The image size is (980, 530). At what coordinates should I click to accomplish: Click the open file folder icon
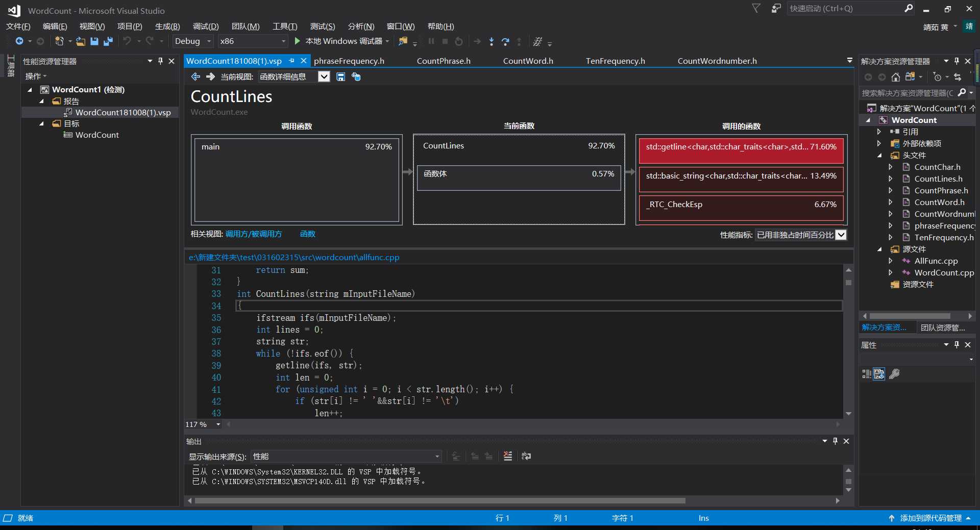81,41
